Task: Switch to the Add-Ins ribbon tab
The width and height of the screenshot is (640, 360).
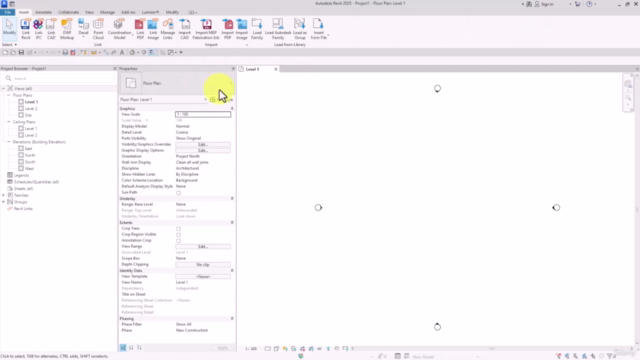Action: 128,12
